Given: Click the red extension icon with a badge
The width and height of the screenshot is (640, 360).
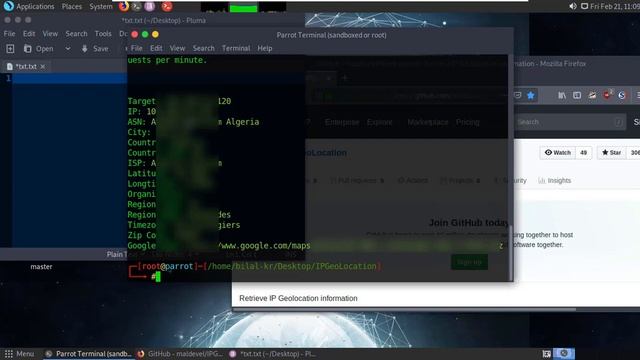Looking at the screenshot, I should (x=607, y=95).
